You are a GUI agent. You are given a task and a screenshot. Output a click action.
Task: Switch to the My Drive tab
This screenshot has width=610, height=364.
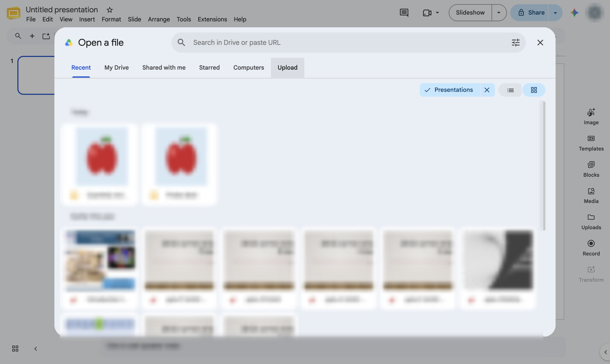(116, 68)
